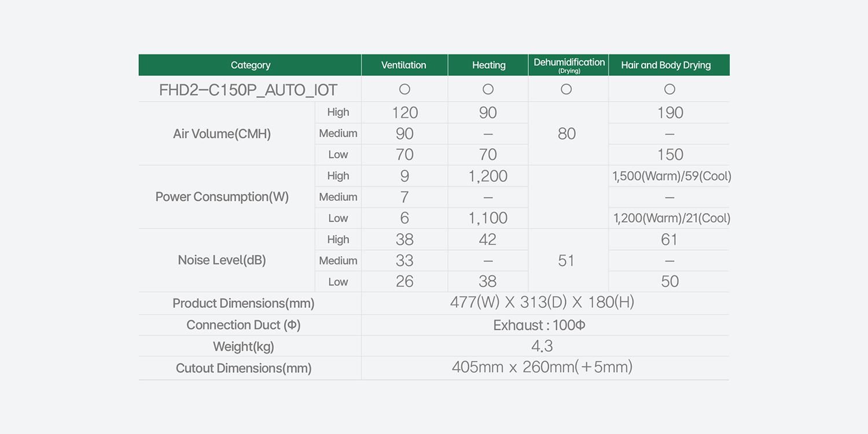The image size is (868, 434).
Task: Click the Dehumidification noise value 51
Action: (567, 260)
